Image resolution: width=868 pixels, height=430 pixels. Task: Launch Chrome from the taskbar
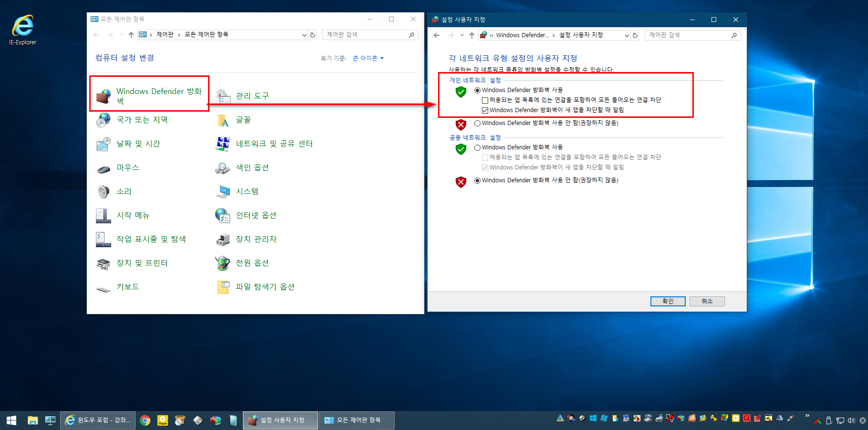[x=145, y=420]
